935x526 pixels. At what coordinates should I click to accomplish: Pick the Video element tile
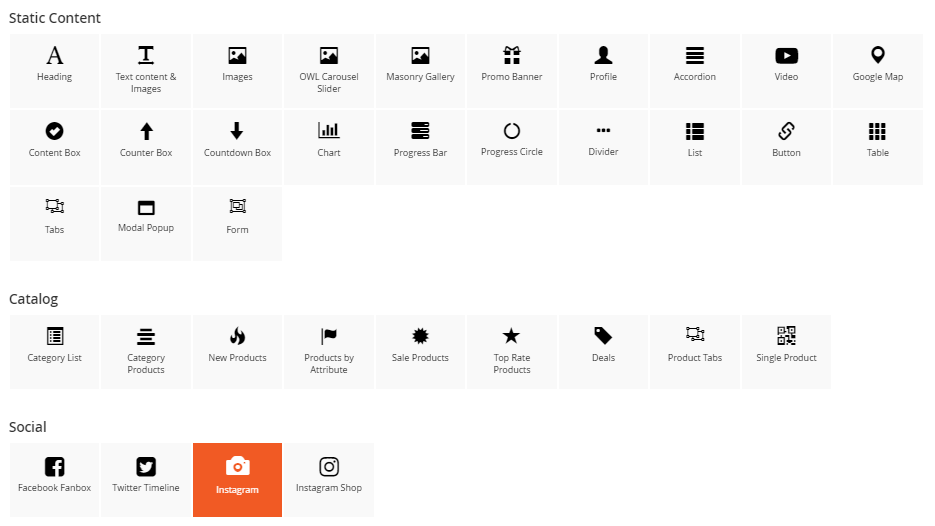point(786,70)
